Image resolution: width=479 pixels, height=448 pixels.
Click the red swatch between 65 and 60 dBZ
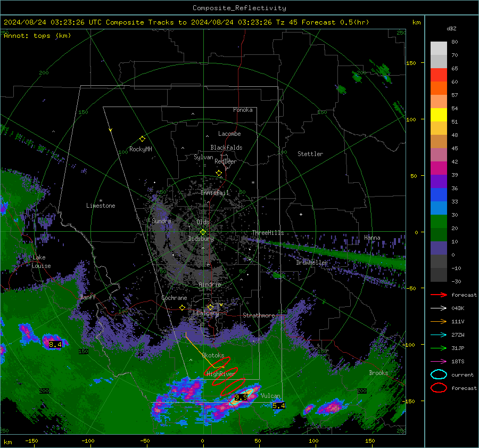point(439,75)
